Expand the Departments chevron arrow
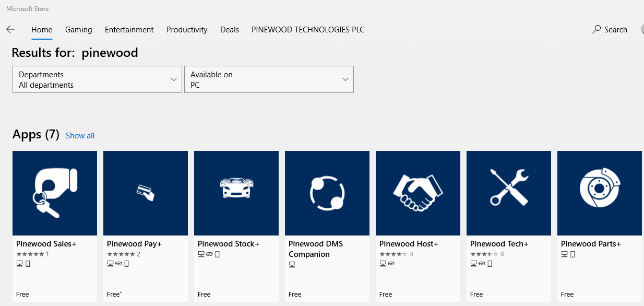This screenshot has height=306, width=644. pos(174,79)
